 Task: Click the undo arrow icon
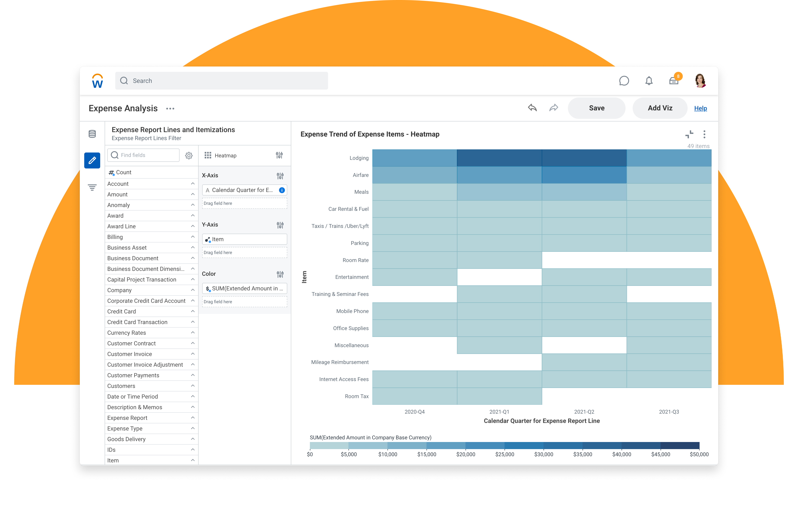pos(532,108)
